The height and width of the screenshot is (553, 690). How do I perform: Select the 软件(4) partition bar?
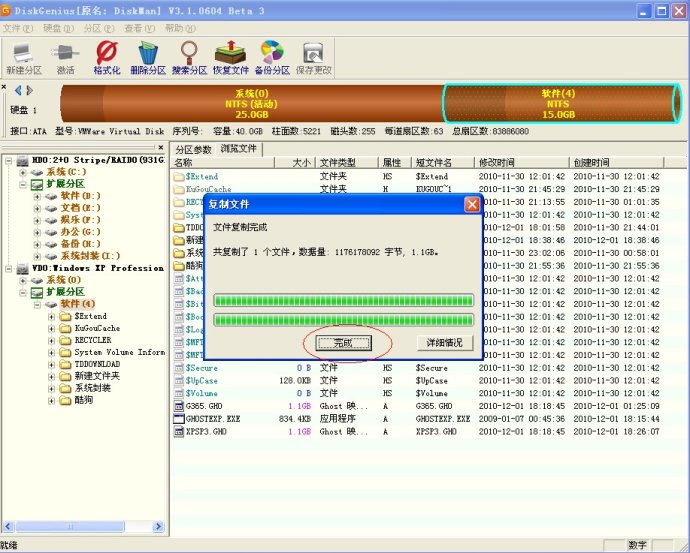(x=562, y=104)
